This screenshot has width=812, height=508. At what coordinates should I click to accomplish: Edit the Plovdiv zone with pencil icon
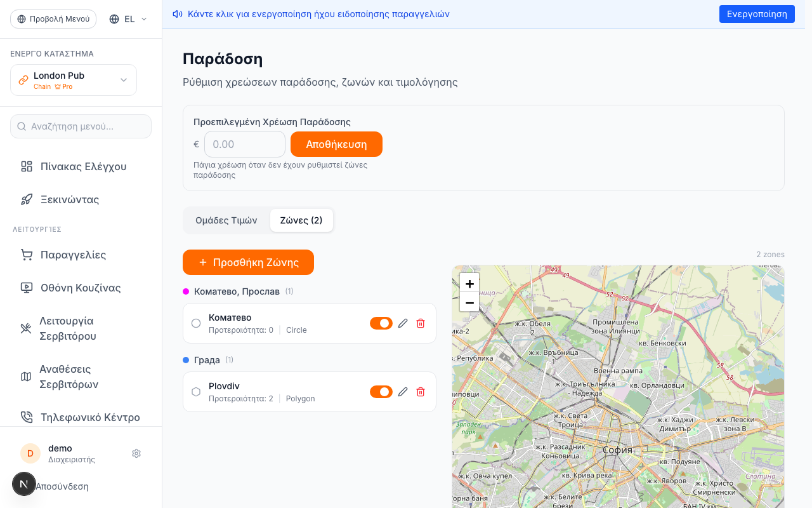(x=403, y=392)
